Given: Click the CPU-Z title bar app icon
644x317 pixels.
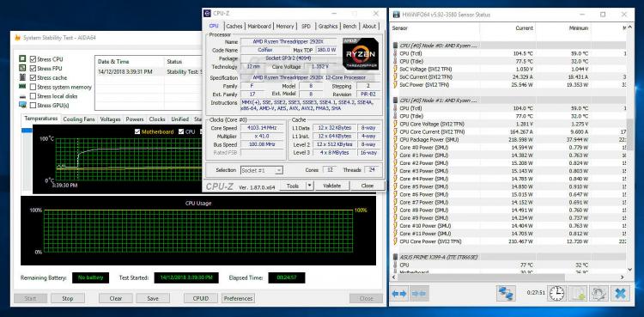Looking at the screenshot, I should 208,13.
